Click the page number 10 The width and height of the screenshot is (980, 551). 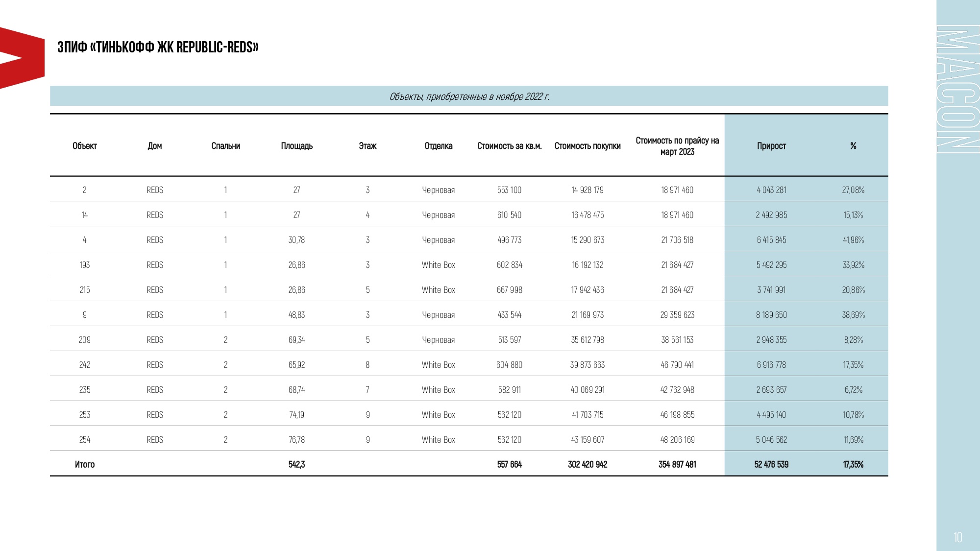(957, 537)
